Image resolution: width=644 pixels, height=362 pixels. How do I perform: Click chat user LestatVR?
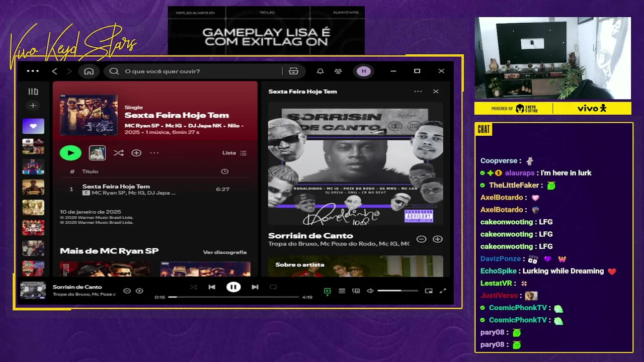click(x=496, y=284)
